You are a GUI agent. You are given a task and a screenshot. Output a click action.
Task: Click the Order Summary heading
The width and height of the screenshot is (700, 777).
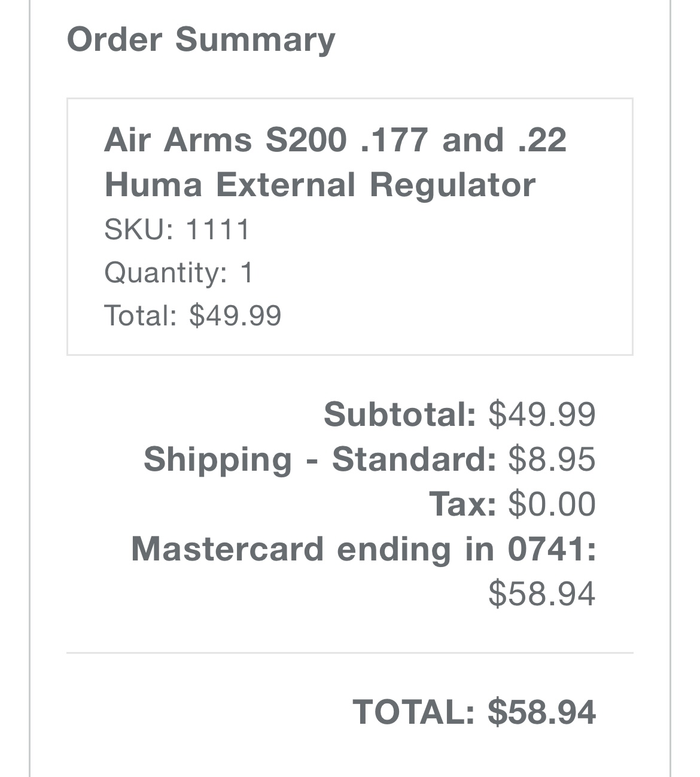point(201,39)
